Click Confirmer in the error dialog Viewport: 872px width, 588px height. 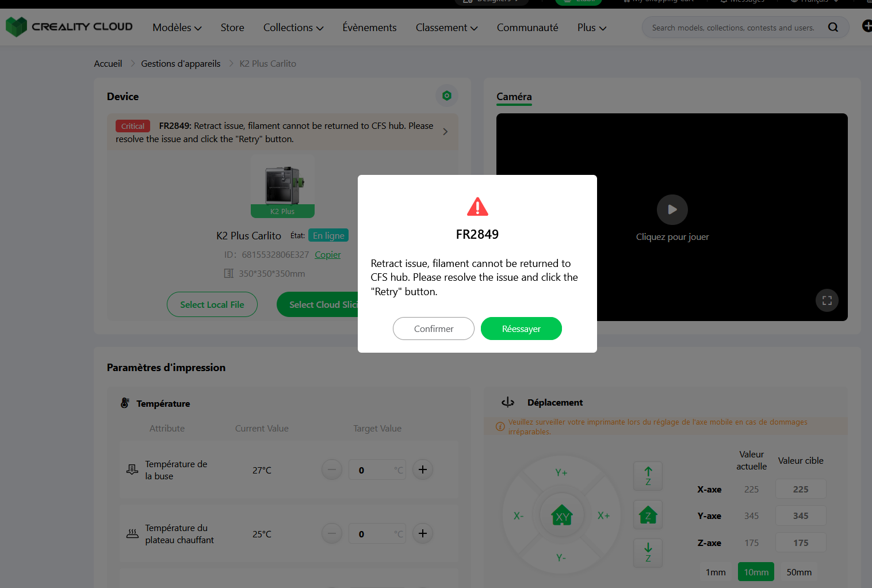coord(434,329)
